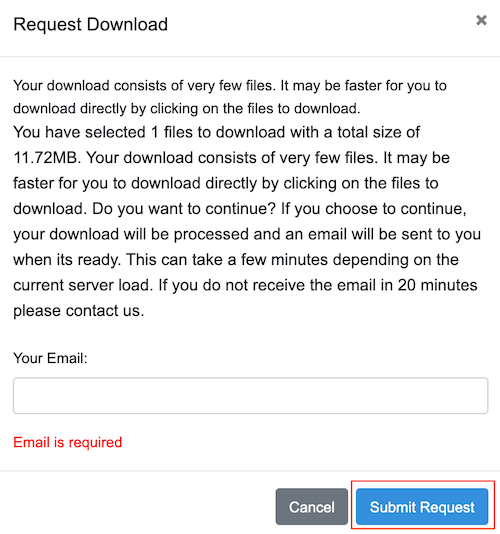
Task: Click 'If you choose to continue,' text
Action: tap(374, 209)
